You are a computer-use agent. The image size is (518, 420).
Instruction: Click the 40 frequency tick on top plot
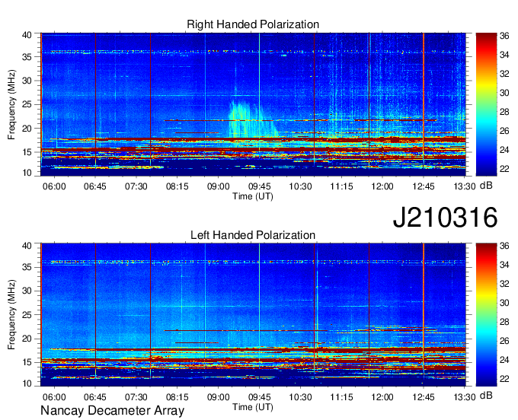[27, 35]
